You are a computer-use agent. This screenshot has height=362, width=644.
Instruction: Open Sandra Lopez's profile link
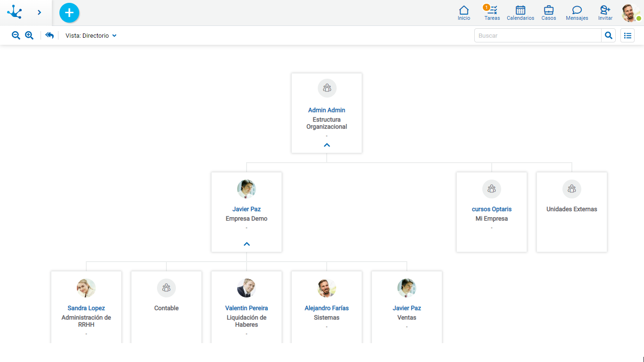point(86,308)
